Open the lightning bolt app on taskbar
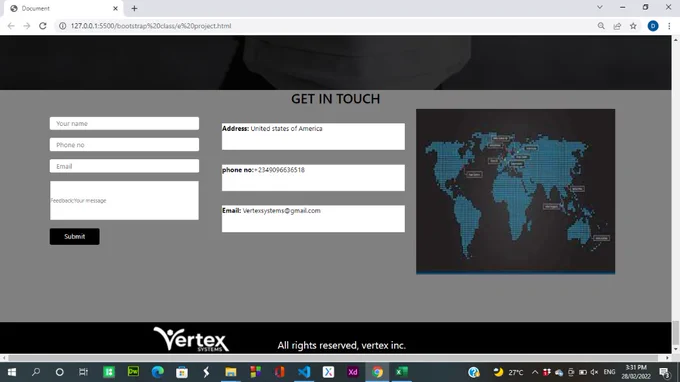Screen dimensions: 680x382 coord(206,372)
